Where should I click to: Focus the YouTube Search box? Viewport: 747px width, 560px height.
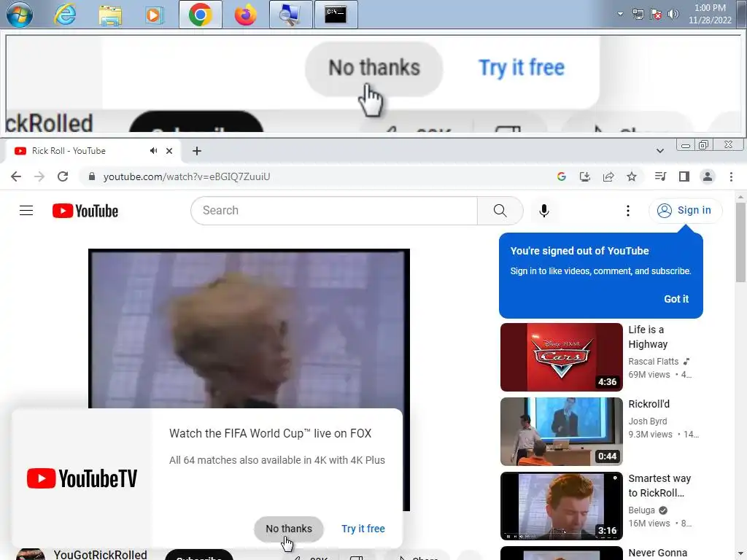[x=334, y=211]
